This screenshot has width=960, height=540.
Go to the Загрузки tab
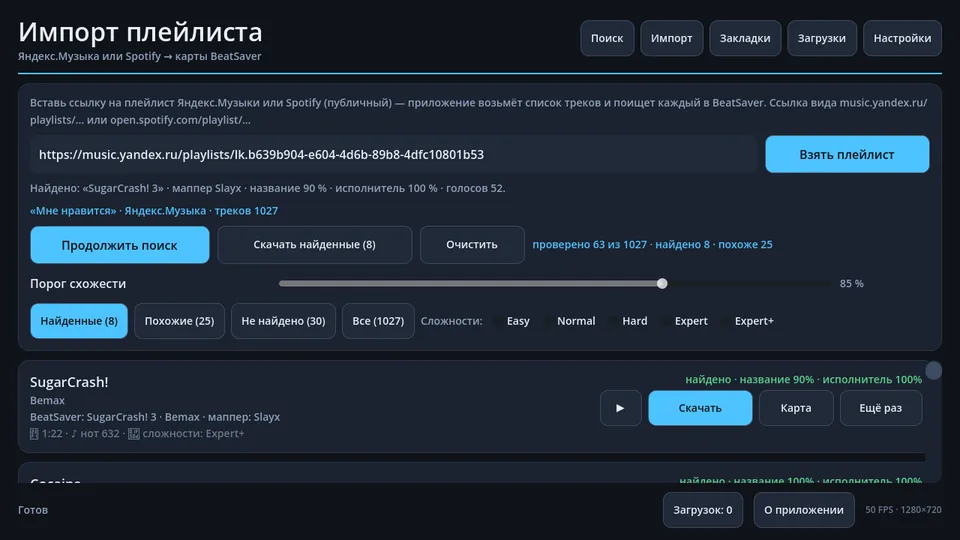822,38
